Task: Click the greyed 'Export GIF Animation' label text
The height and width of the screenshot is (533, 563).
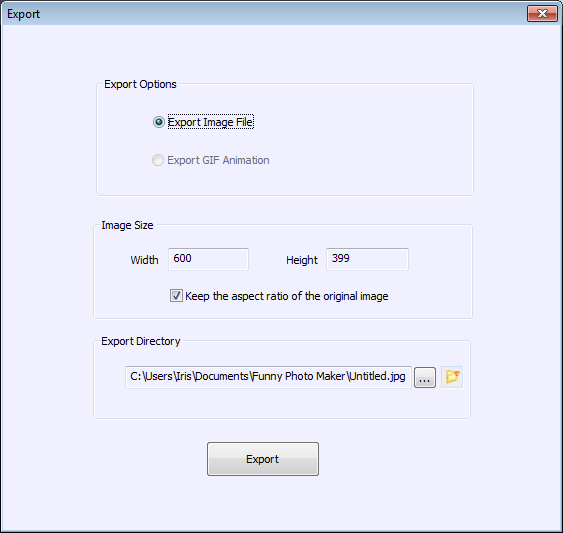Action: tap(218, 160)
